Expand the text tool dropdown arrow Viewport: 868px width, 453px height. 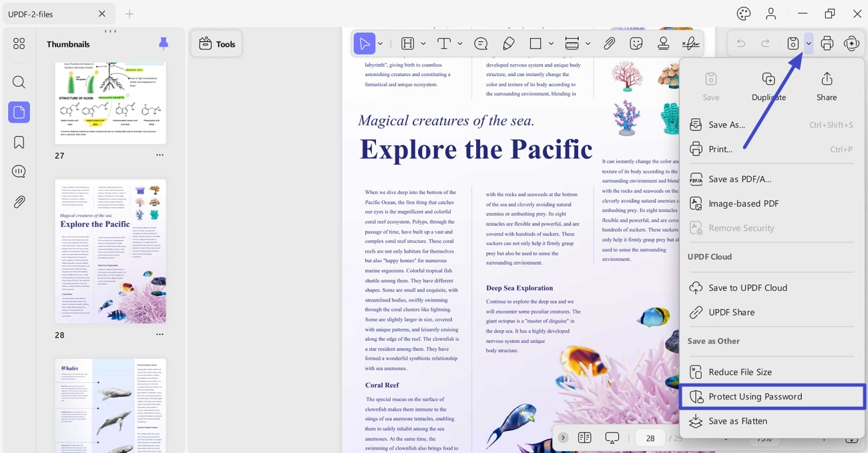pos(460,44)
